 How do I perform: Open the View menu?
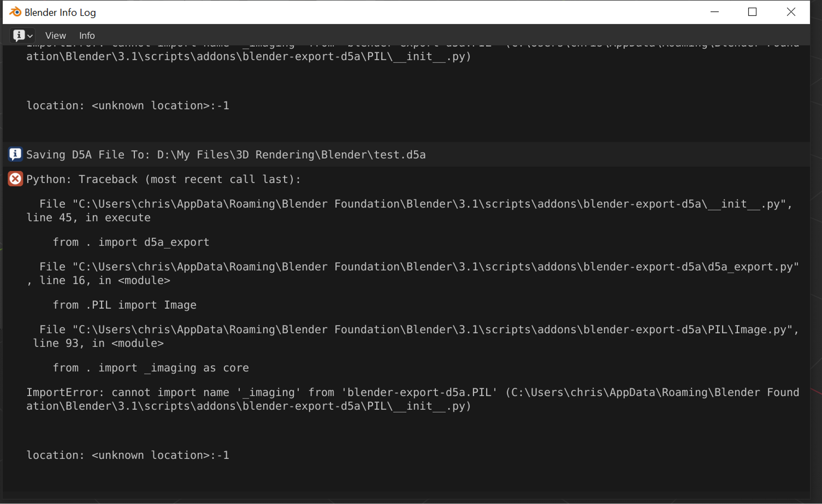click(x=56, y=36)
